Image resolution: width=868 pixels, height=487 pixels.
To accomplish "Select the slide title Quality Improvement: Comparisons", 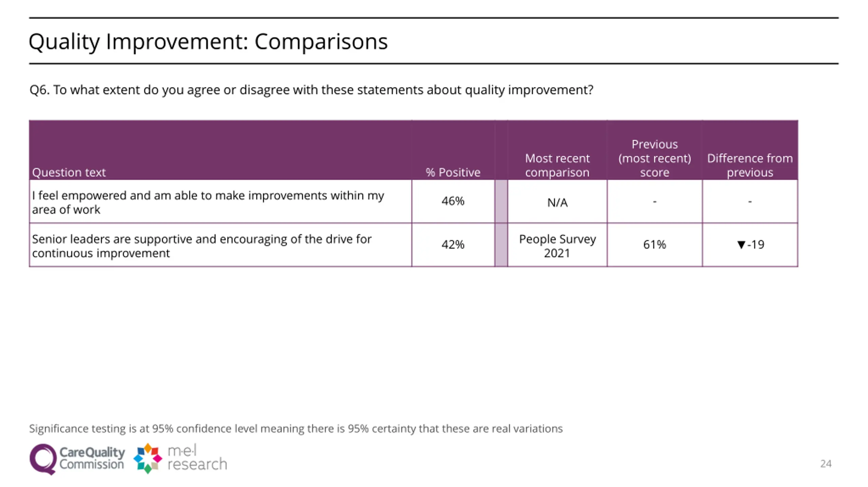I will [208, 42].
